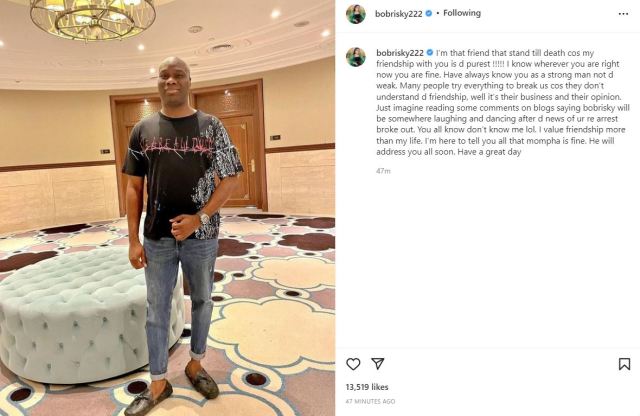
Task: Share the post via paper plane icon
Action: pyautogui.click(x=378, y=363)
